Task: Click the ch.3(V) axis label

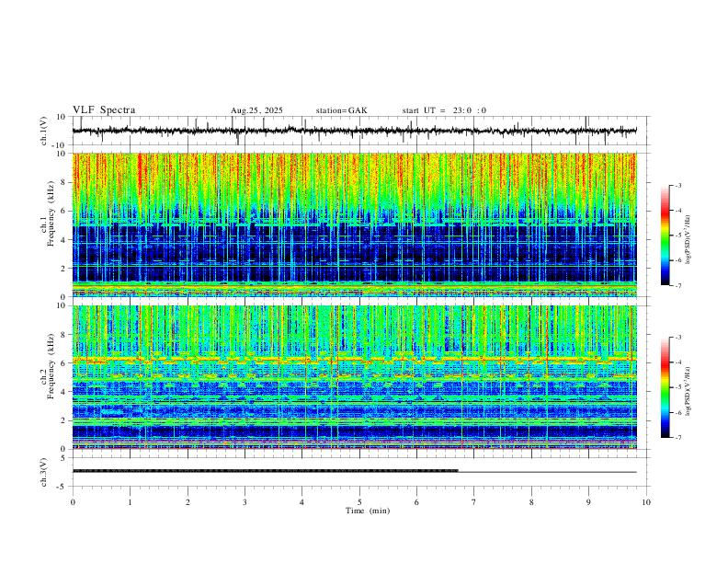Action: [44, 472]
